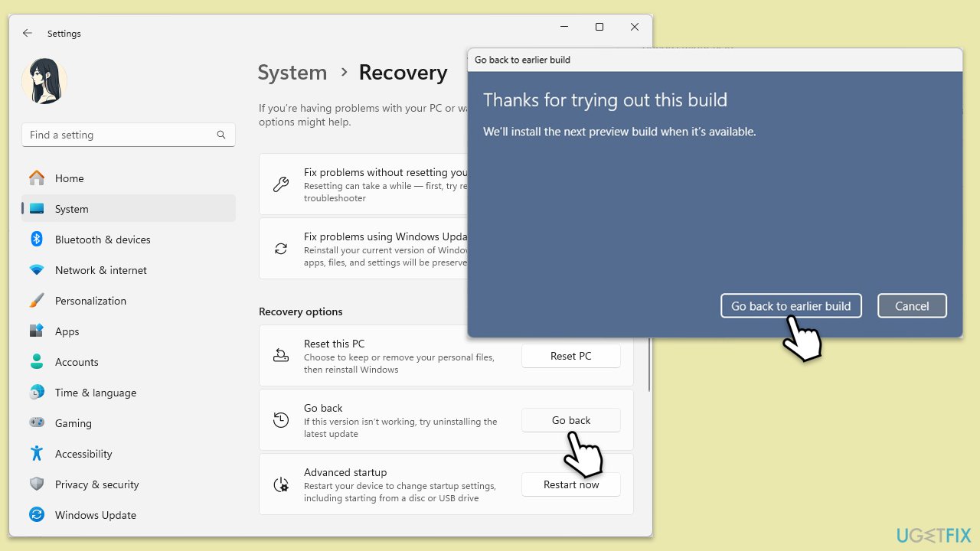Open Time & language settings
The image size is (980, 551).
96,393
